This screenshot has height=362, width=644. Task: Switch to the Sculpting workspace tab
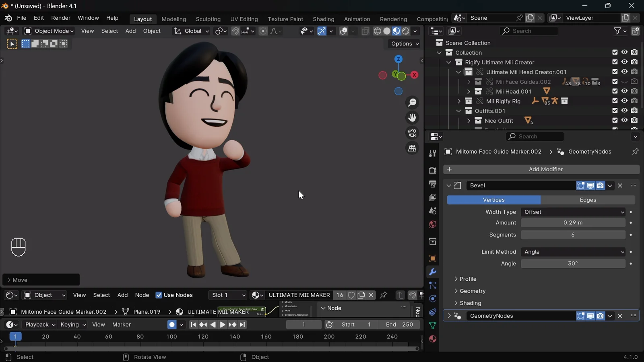coord(208,19)
